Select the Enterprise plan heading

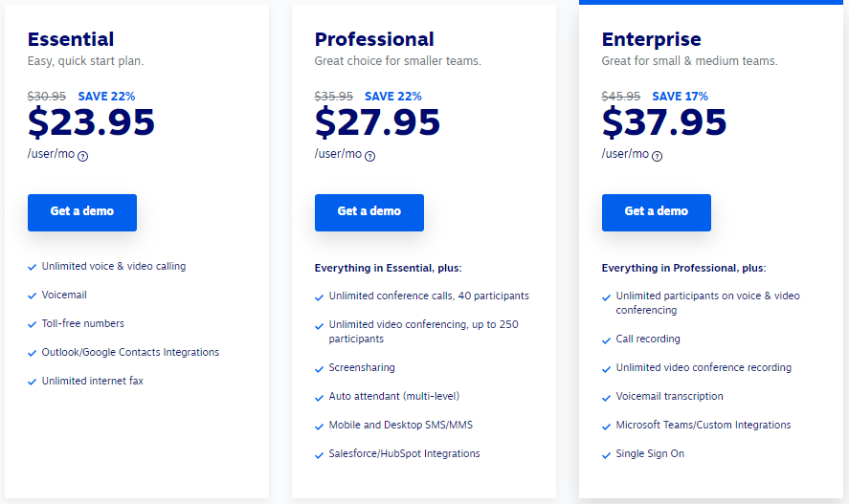[x=652, y=39]
